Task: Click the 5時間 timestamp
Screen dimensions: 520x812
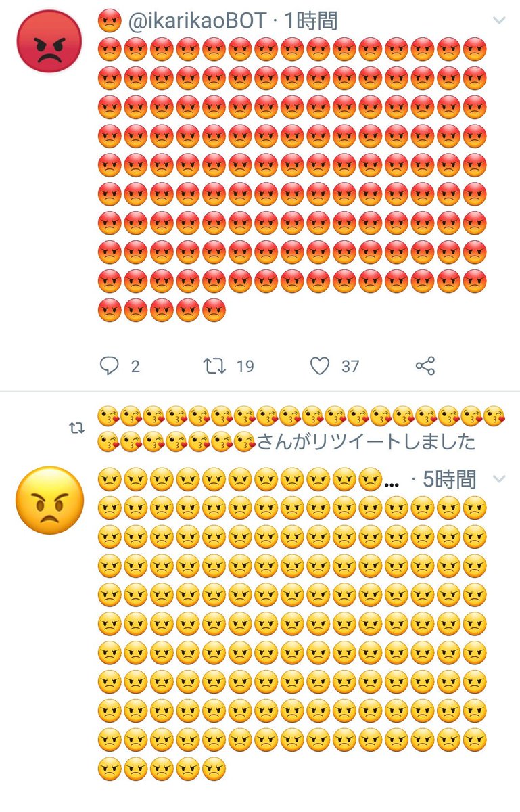Action: (450, 480)
